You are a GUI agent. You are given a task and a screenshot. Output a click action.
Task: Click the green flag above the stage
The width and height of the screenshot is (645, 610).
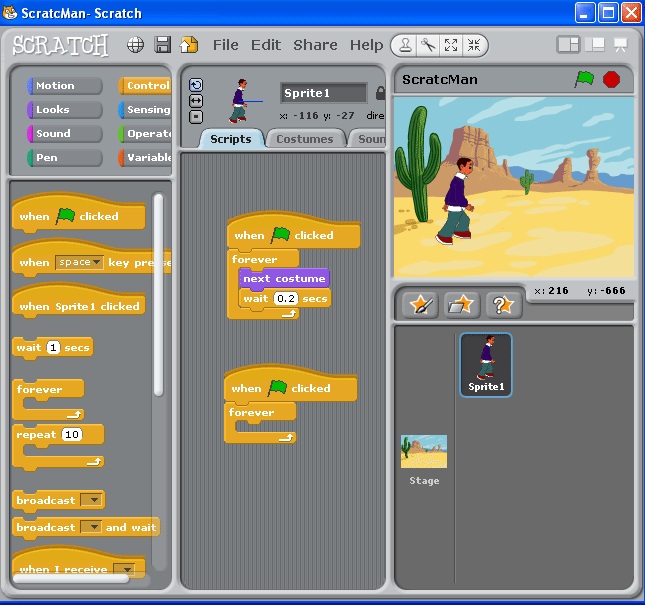point(584,79)
